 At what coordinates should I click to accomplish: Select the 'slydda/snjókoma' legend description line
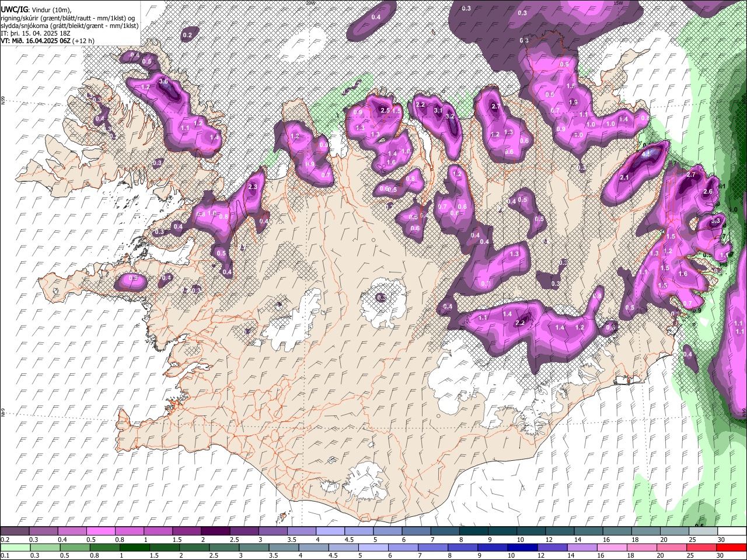[69, 26]
